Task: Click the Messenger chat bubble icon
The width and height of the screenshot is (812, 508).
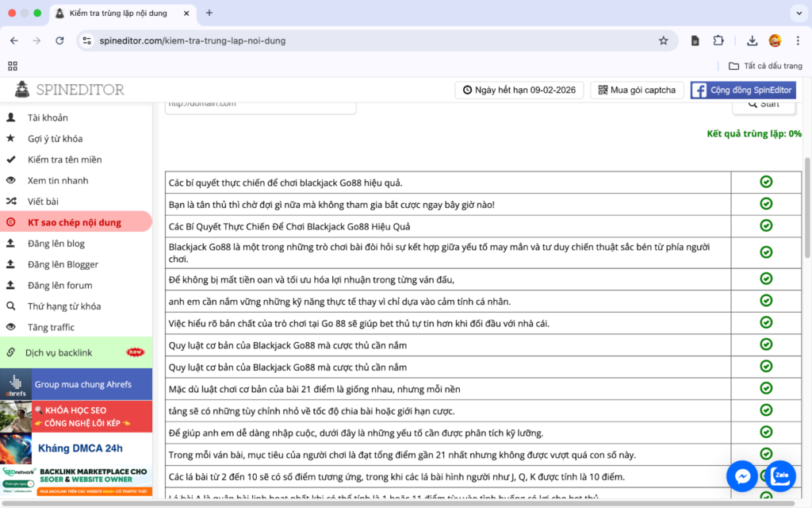Action: point(743,475)
